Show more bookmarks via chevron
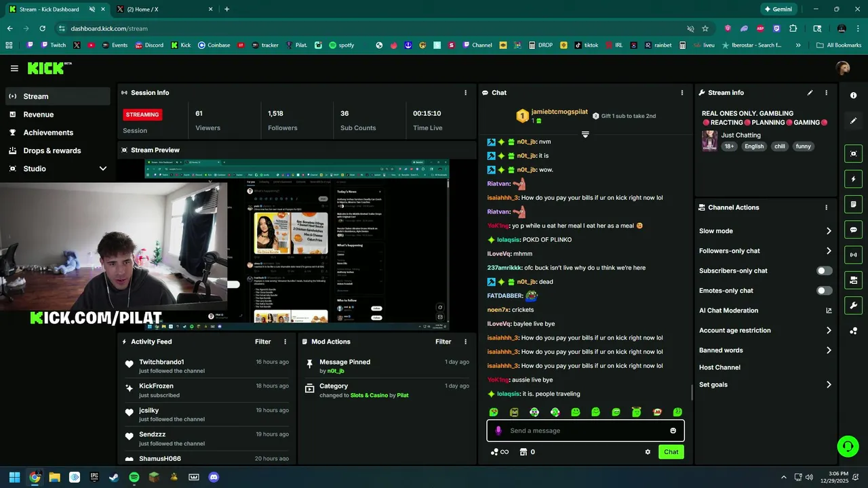This screenshot has width=868, height=488. 798,45
